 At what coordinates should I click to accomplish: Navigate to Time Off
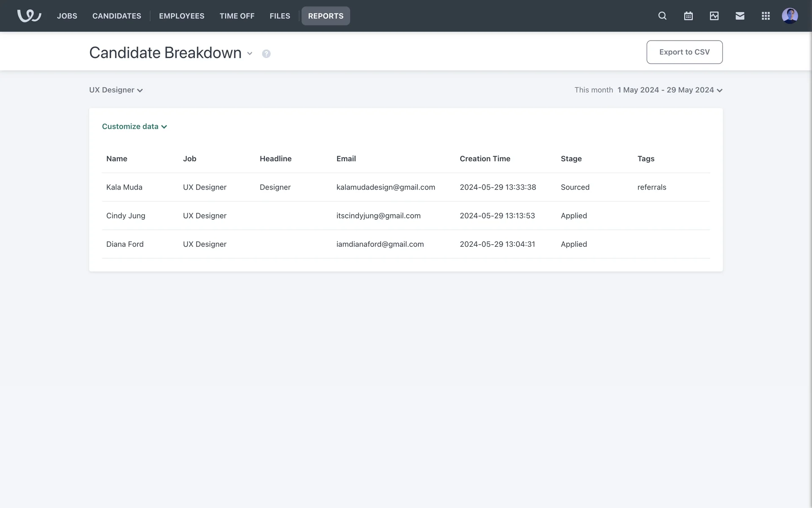tap(237, 16)
